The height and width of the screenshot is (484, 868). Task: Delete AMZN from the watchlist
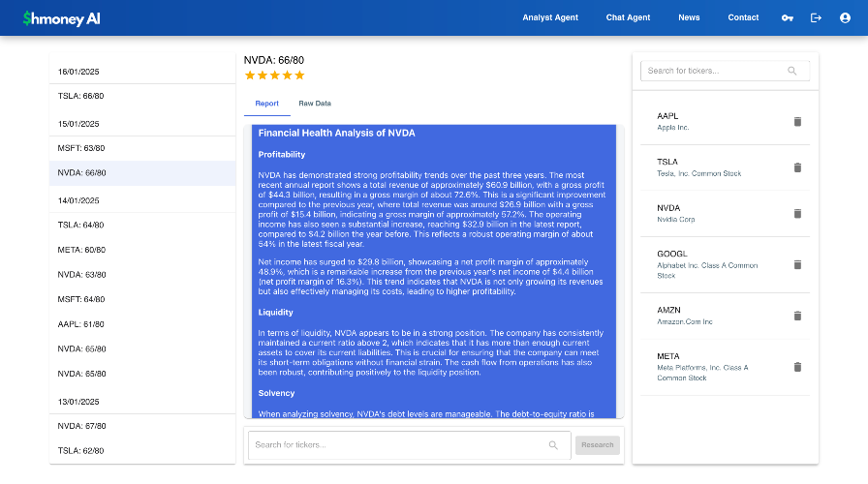coord(797,316)
